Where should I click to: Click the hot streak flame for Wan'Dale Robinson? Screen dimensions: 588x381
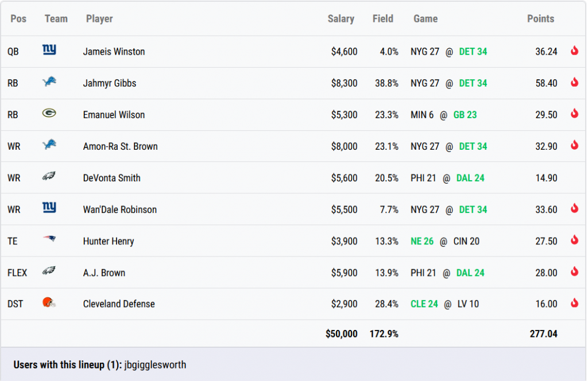(x=574, y=209)
